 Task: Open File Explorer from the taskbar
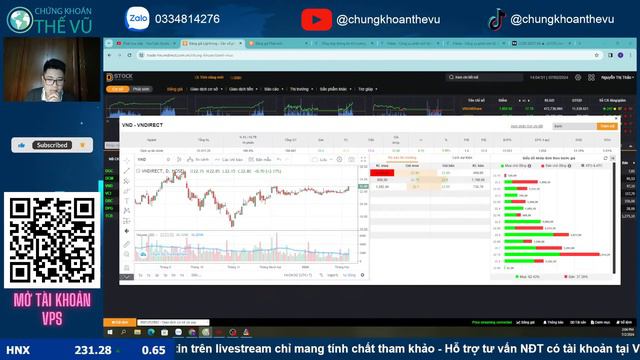(x=137, y=332)
